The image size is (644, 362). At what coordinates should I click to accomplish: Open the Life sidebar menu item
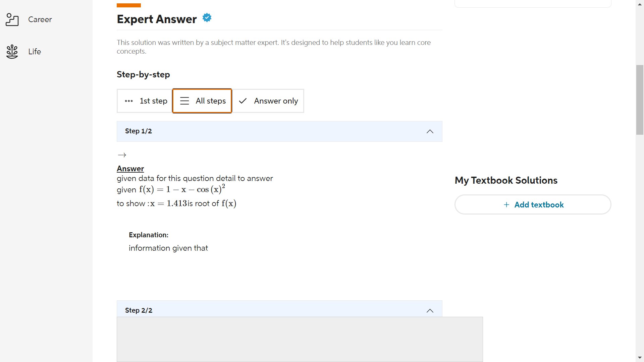pyautogui.click(x=35, y=52)
